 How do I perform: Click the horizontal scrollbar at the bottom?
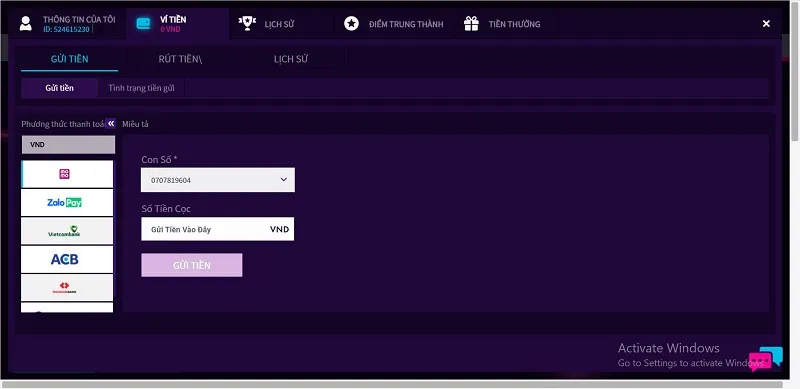coord(392,384)
